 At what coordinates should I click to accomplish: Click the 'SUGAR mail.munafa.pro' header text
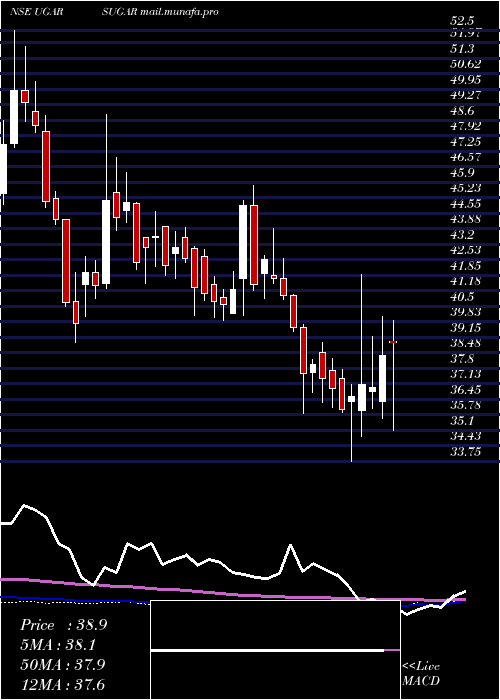click(x=160, y=12)
